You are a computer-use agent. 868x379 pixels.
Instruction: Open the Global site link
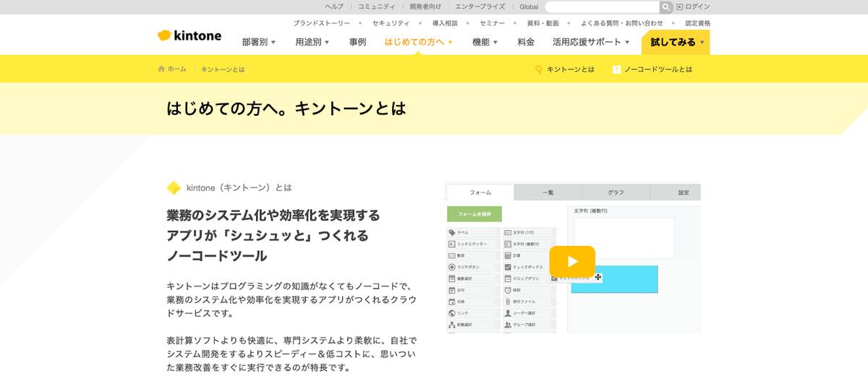coord(529,7)
